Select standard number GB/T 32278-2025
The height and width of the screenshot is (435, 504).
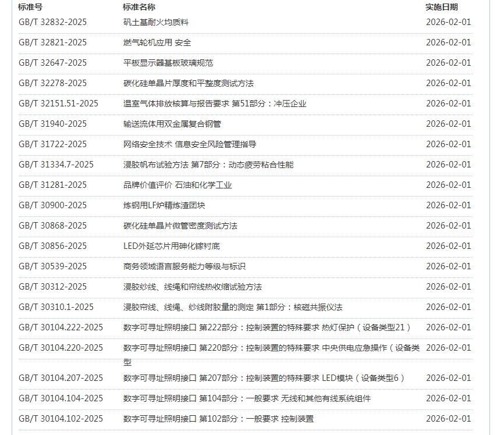click(x=52, y=83)
